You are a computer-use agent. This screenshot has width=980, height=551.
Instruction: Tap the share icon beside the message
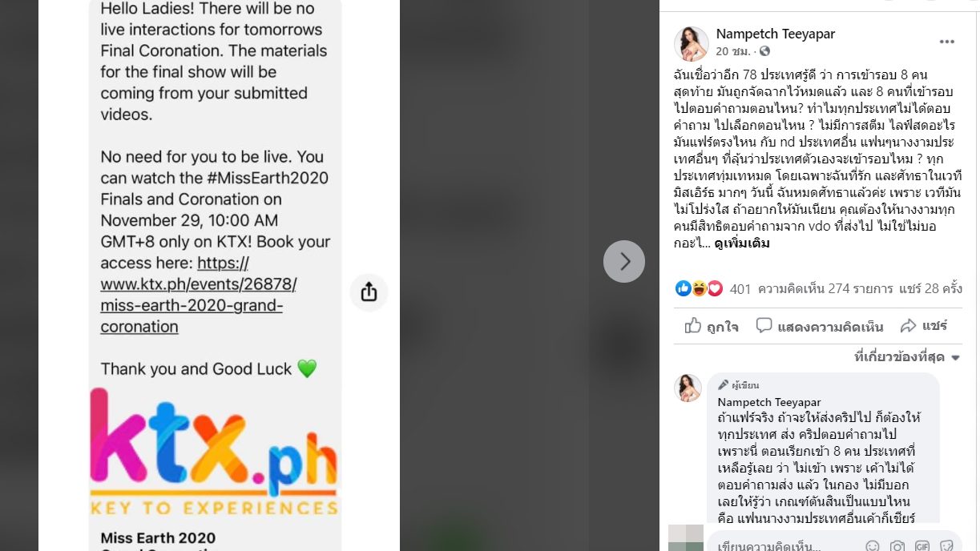click(x=369, y=292)
